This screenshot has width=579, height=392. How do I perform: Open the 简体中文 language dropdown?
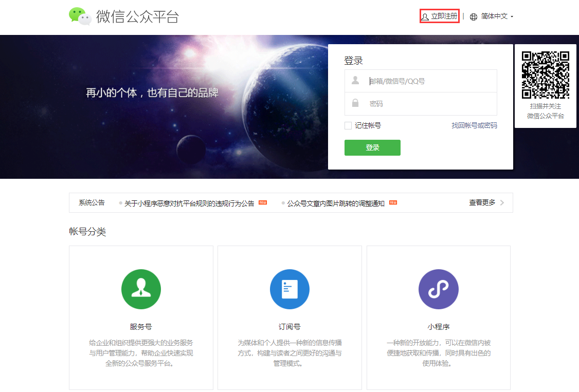(x=497, y=16)
